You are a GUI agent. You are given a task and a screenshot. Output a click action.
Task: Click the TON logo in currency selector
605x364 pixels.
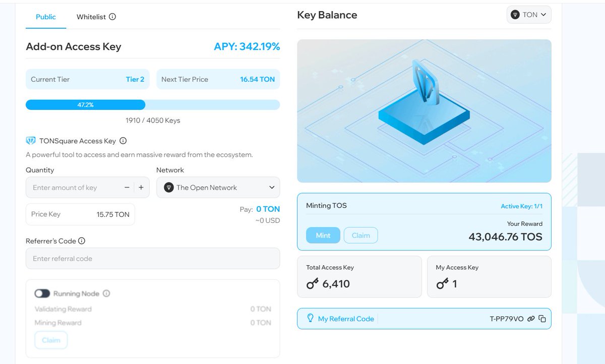515,15
